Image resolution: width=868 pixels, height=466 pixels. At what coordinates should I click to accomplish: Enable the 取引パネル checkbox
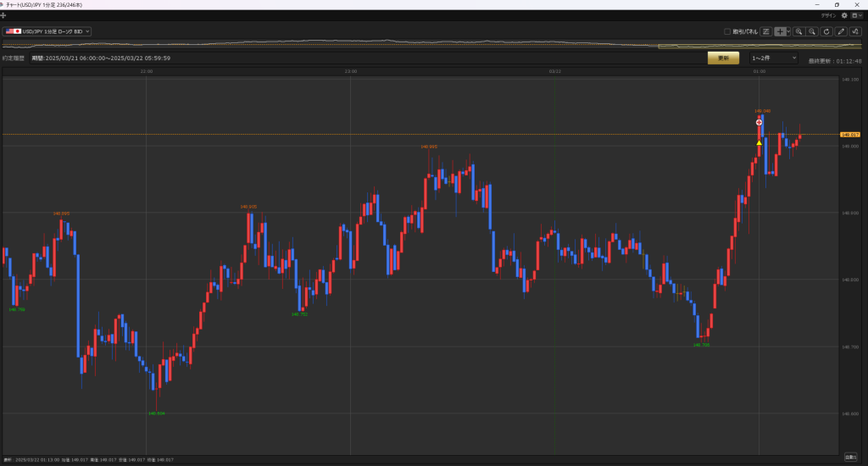coord(727,31)
